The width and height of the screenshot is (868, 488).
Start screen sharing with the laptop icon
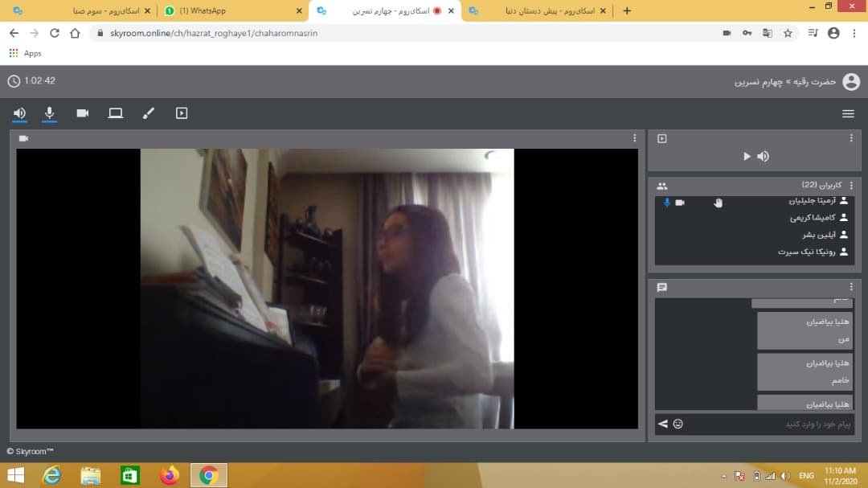(116, 113)
